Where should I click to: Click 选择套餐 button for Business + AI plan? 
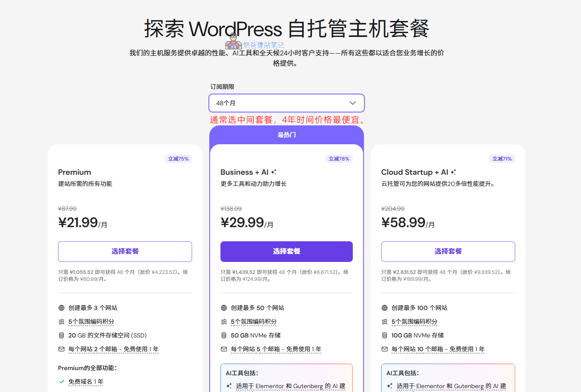(287, 252)
